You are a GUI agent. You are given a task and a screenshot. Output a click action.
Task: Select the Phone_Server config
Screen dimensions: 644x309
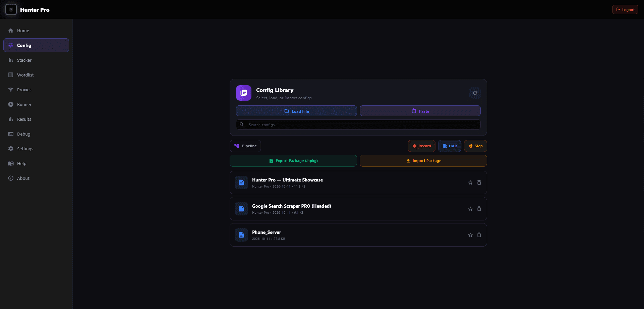click(358, 235)
